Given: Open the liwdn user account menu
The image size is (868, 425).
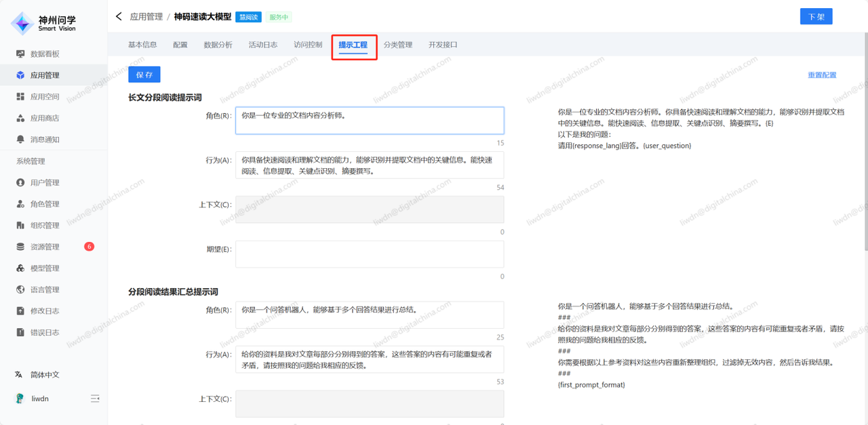Looking at the screenshot, I should [39, 399].
